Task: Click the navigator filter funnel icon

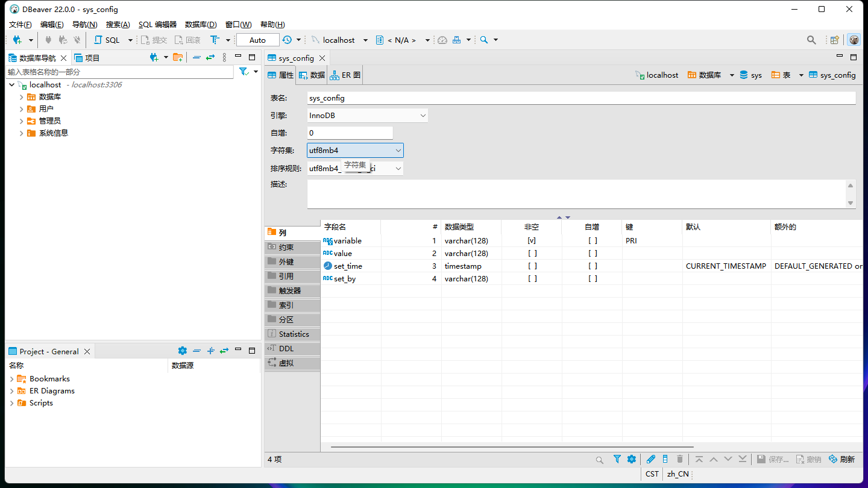Action: [x=244, y=72]
